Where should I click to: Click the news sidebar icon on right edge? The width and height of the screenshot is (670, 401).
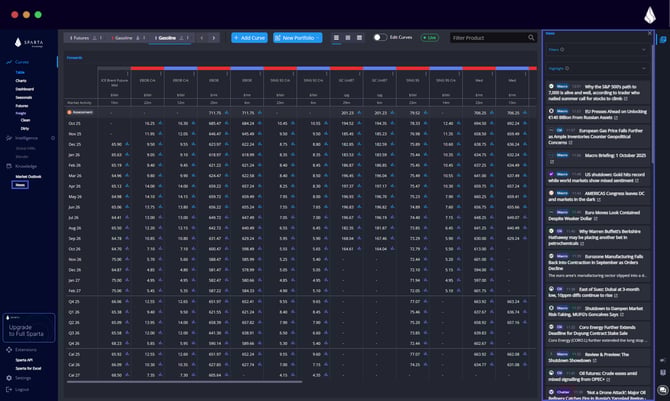coord(662,37)
